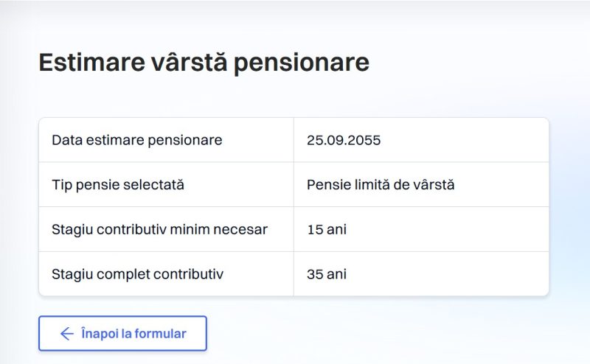
Task: Select the Tip pensie selectată label
Action: [118, 185]
